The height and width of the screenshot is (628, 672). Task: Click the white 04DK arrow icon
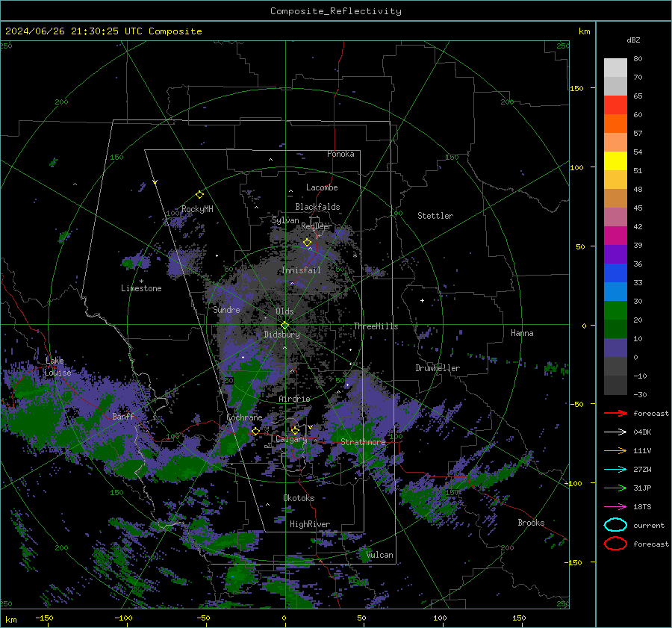(615, 432)
